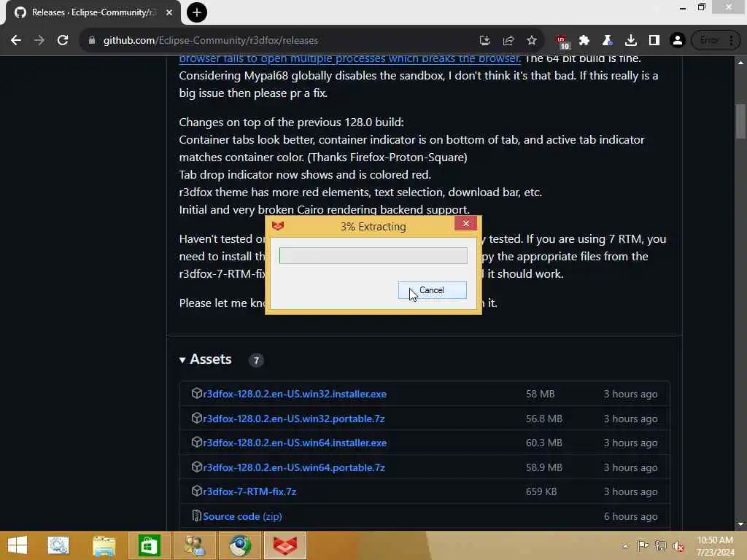Click zip file icon beside Source code

197,516
